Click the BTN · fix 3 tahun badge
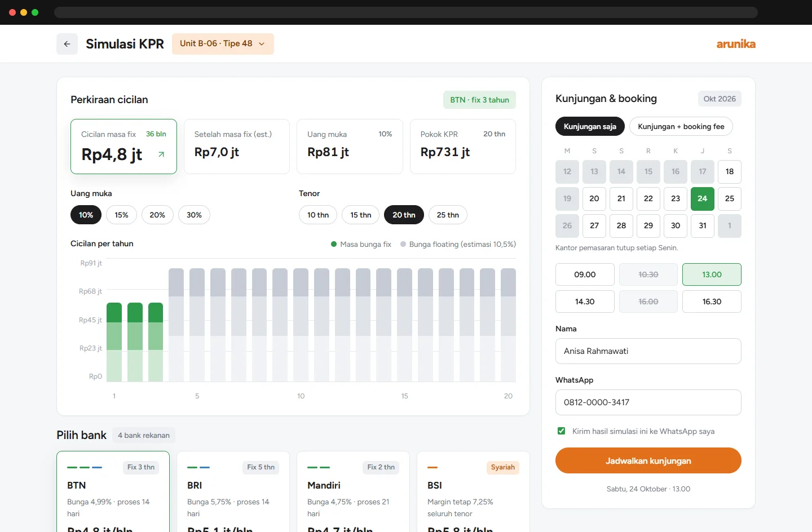This screenshot has width=812, height=532. pos(479,100)
